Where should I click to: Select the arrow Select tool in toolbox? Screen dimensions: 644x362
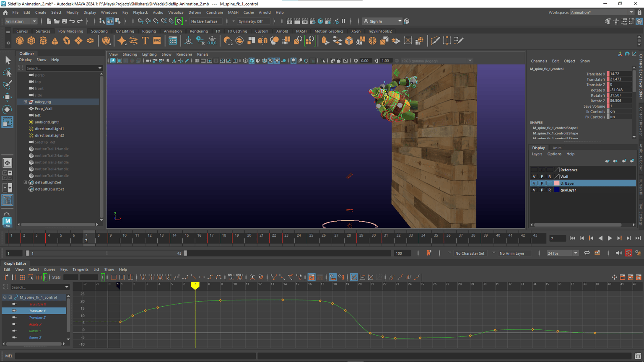point(8,61)
